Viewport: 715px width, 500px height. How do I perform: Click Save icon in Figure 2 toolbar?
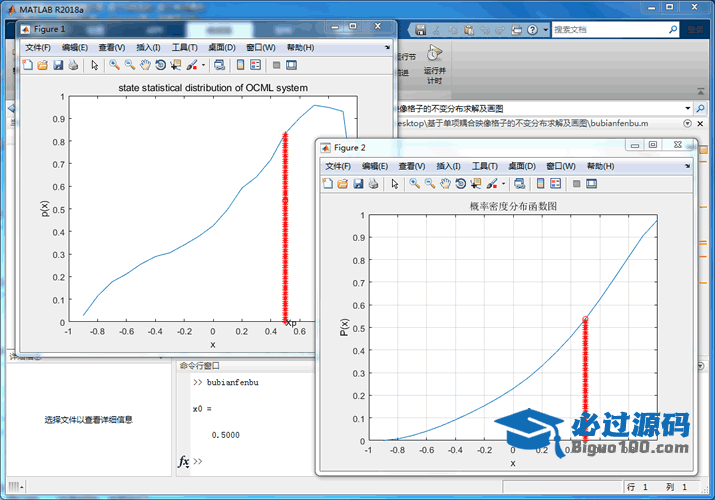tap(358, 184)
